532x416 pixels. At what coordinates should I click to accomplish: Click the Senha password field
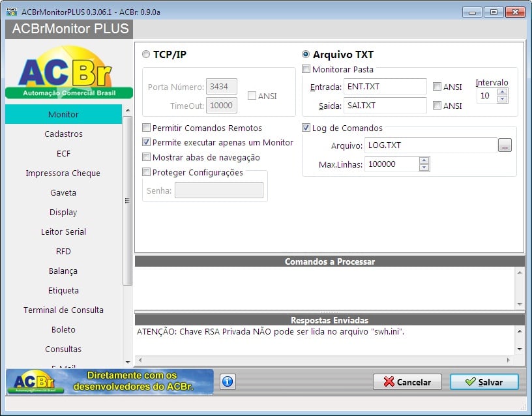tap(219, 190)
